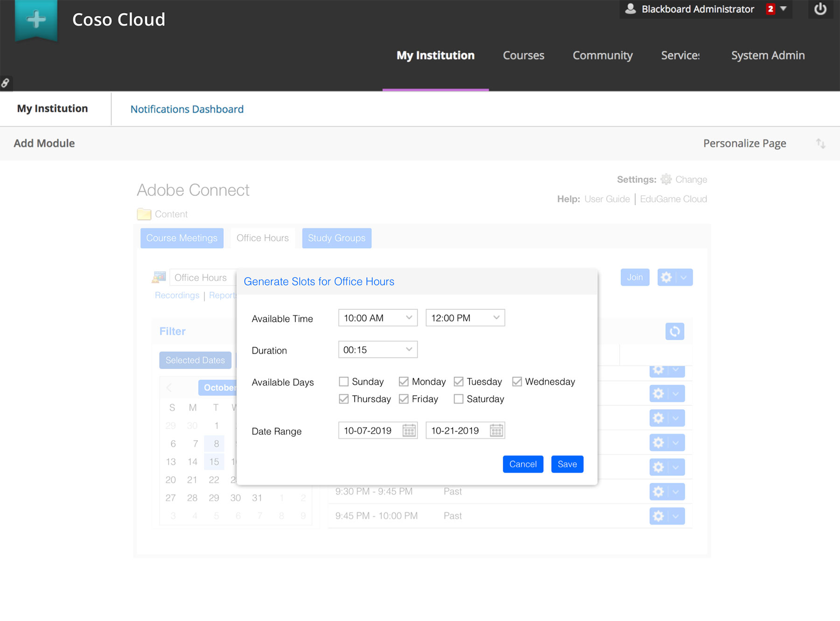Click the Cancel button in dialog

click(x=523, y=464)
